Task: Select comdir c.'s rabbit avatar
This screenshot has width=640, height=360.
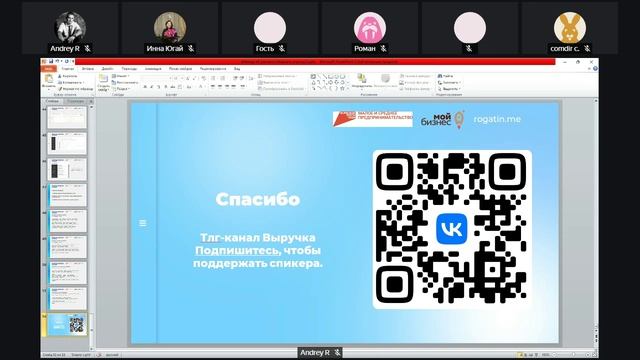Action: (570, 28)
